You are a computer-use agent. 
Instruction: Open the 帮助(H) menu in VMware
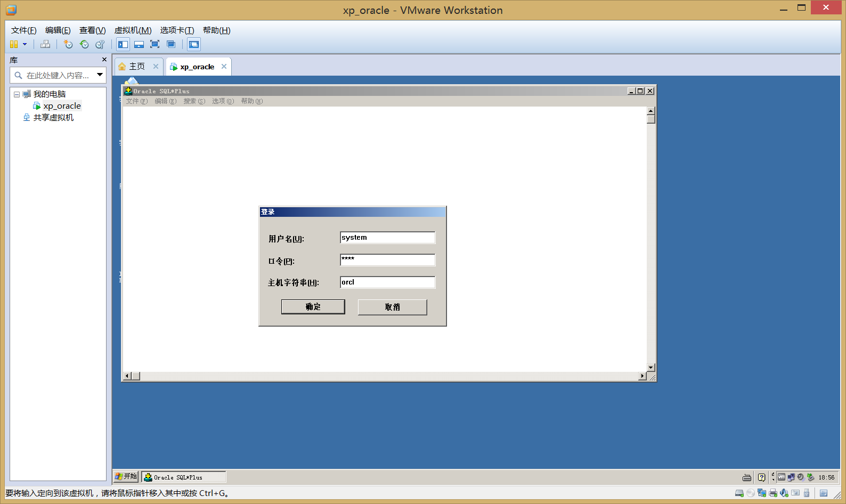click(x=217, y=30)
